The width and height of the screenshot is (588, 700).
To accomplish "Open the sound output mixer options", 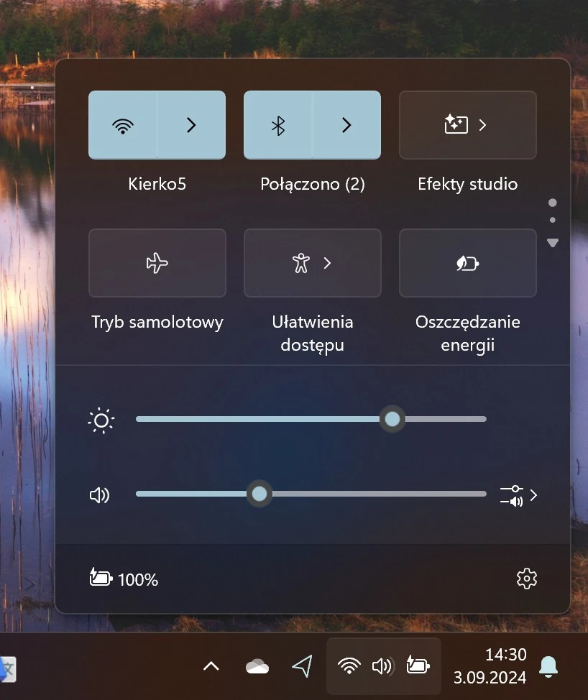I will [x=518, y=495].
